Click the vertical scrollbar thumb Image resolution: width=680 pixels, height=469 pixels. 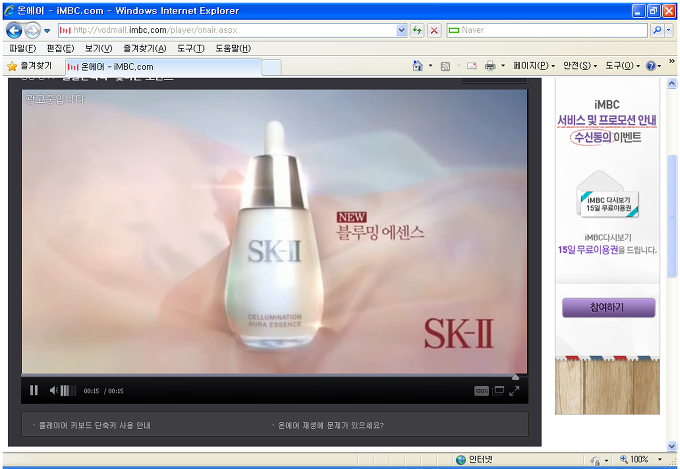pyautogui.click(x=671, y=216)
